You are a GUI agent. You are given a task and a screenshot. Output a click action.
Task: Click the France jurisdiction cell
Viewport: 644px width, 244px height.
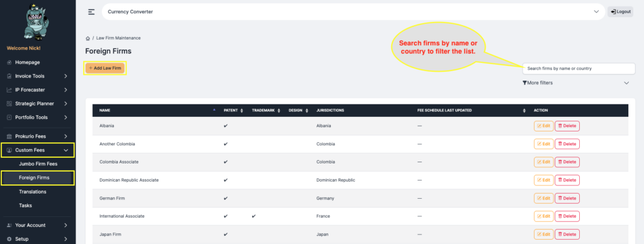(x=323, y=216)
